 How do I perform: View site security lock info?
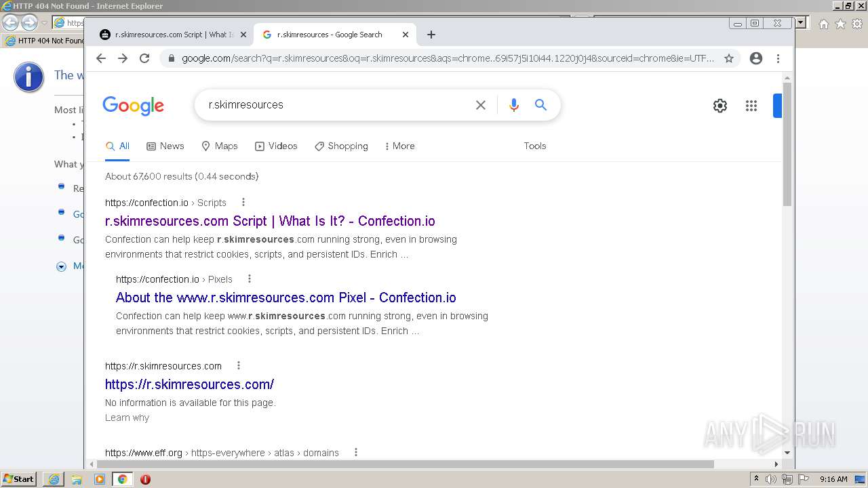(x=170, y=58)
